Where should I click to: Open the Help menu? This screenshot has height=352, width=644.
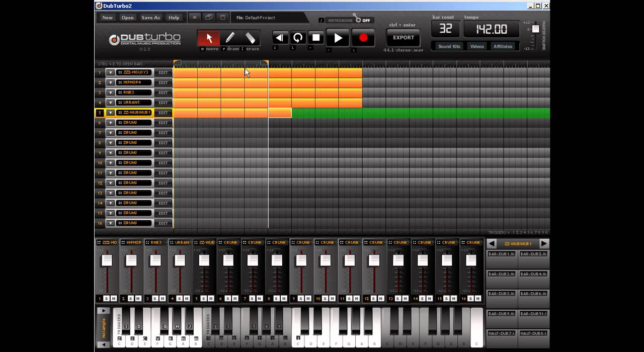point(174,18)
